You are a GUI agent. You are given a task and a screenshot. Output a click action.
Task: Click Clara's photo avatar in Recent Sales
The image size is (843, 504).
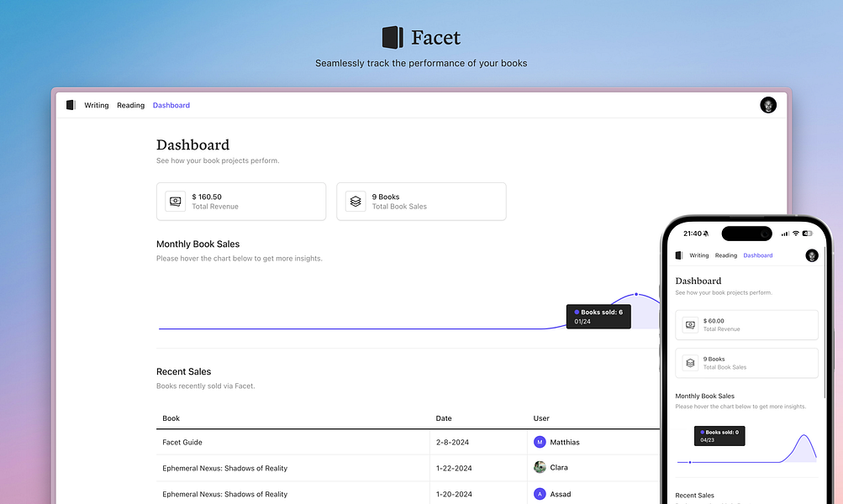(x=539, y=468)
